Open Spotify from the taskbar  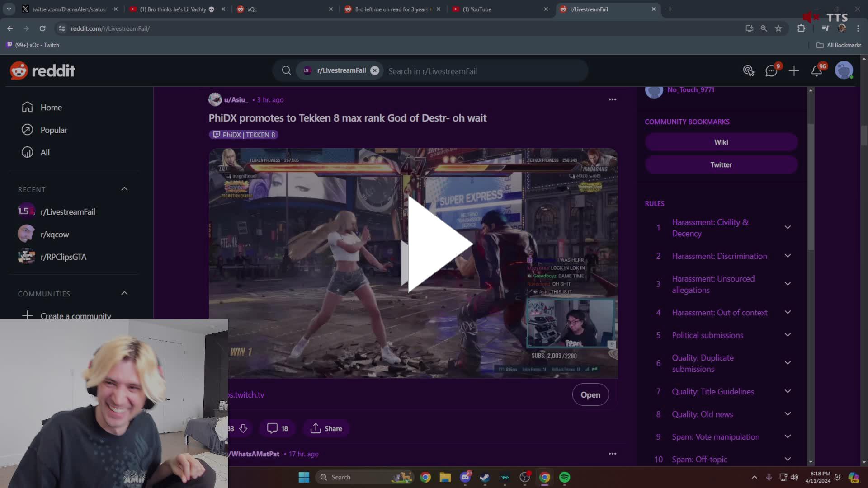[x=565, y=477]
